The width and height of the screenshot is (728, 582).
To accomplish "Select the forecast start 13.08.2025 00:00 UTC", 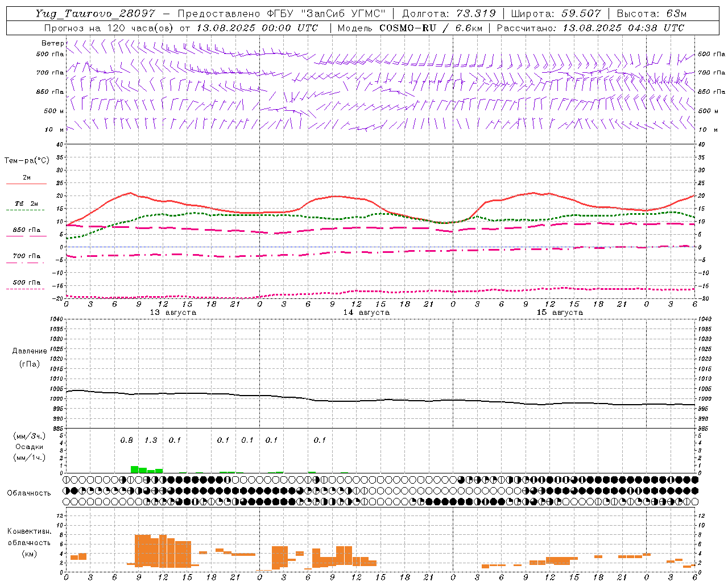I will tap(257, 28).
